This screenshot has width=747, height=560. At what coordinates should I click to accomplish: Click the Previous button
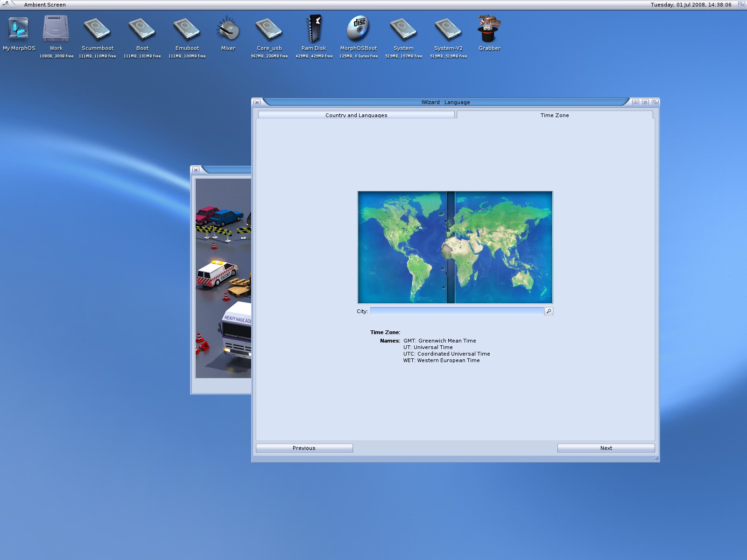point(304,448)
